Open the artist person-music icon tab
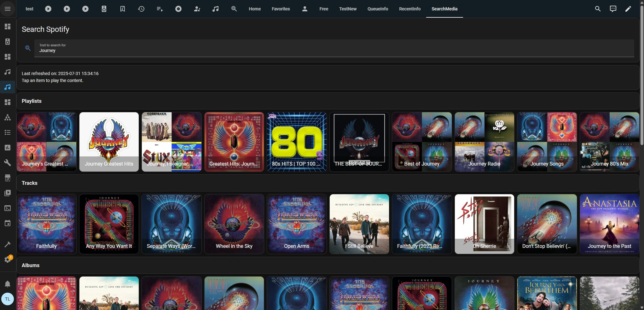The image size is (644, 310). [197, 9]
